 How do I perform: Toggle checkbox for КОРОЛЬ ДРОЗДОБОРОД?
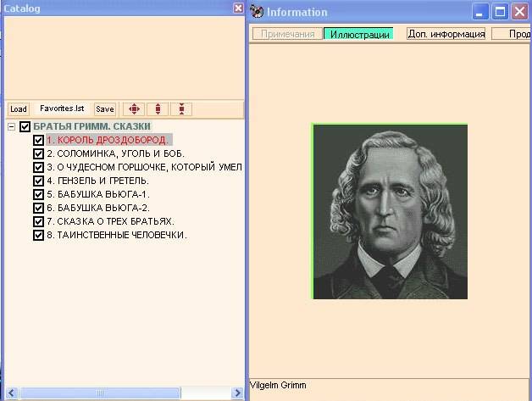tap(38, 140)
